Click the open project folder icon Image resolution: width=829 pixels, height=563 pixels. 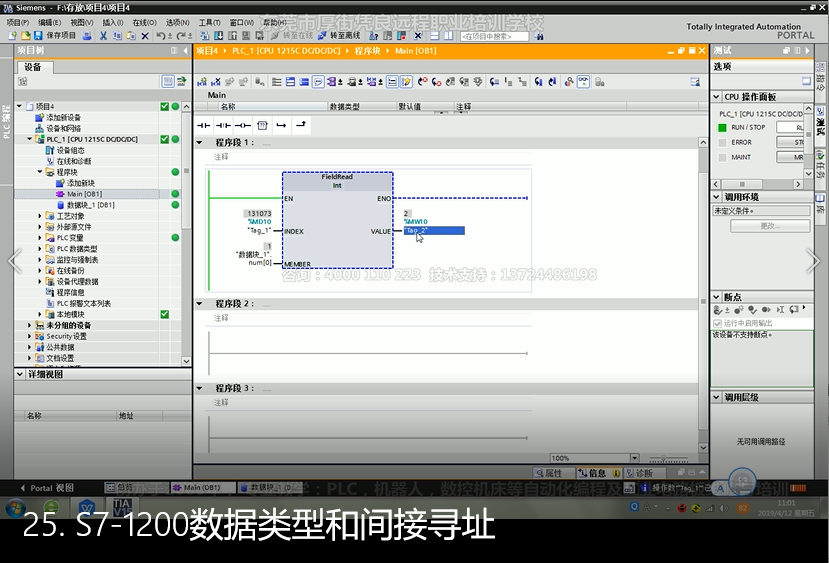tap(25, 35)
